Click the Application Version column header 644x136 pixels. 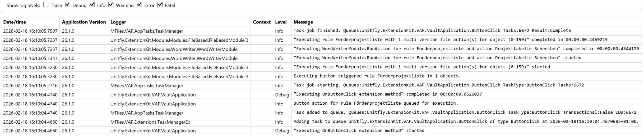click(x=84, y=22)
